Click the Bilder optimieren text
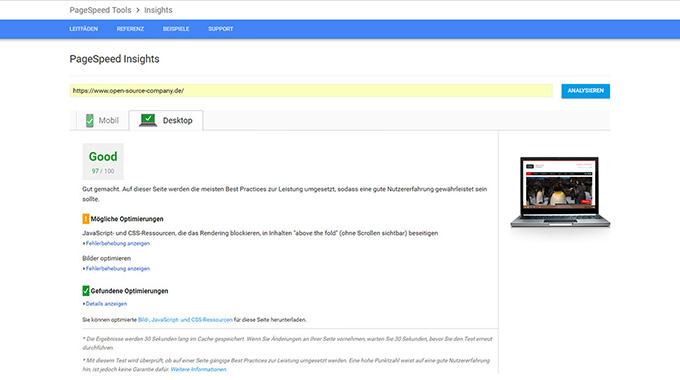The height and width of the screenshot is (380, 680). tap(107, 258)
